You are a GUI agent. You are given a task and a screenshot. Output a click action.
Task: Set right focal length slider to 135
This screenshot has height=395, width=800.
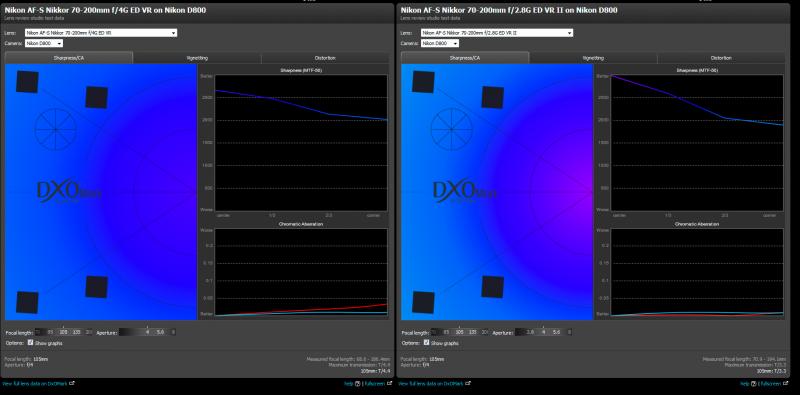(x=472, y=332)
